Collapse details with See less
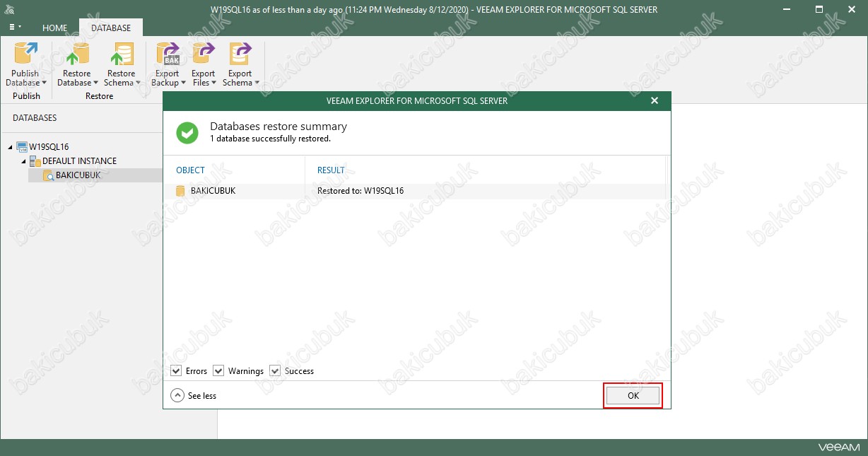Image resolution: width=868 pixels, height=456 pixels. click(x=194, y=396)
